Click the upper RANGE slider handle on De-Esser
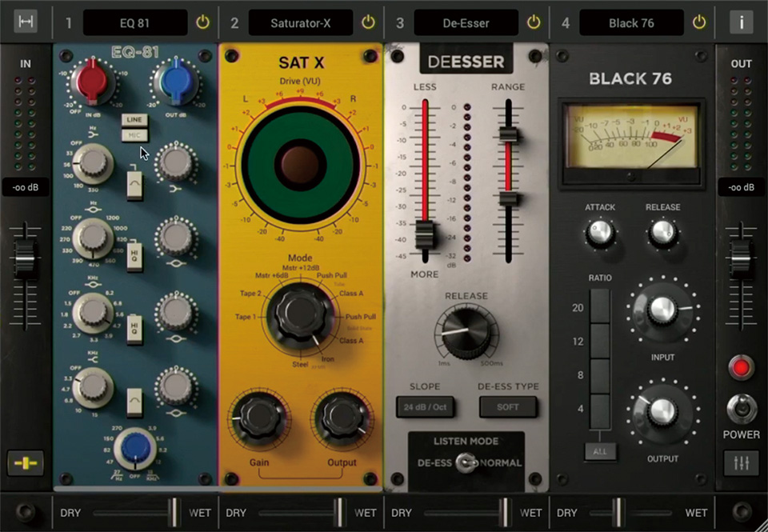The image size is (768, 532). [x=509, y=134]
